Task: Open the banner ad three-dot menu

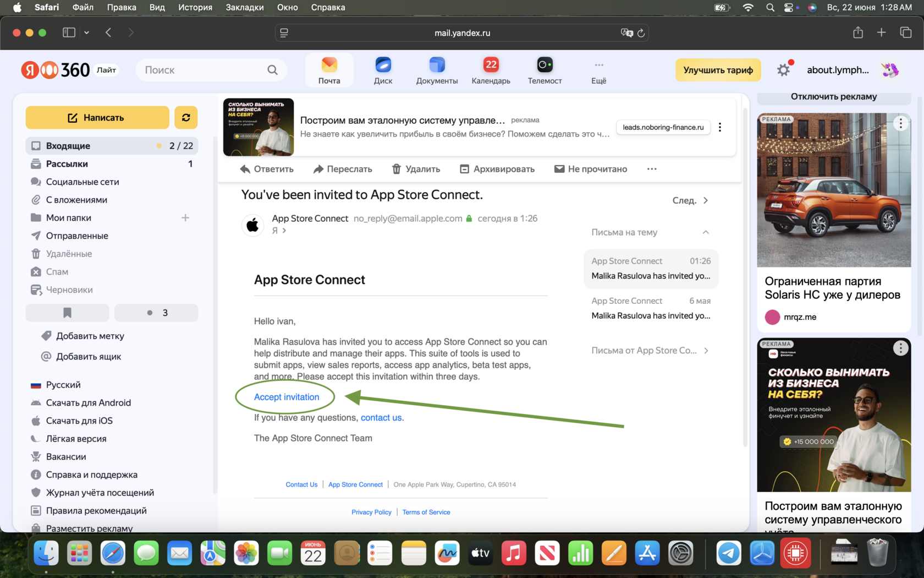Action: pyautogui.click(x=720, y=127)
